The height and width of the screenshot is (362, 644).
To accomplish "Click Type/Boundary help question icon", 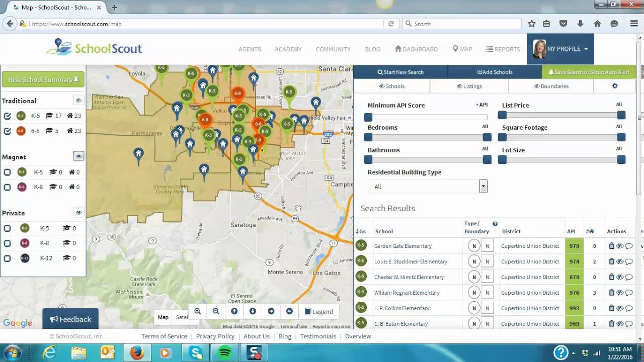I will (x=495, y=224).
